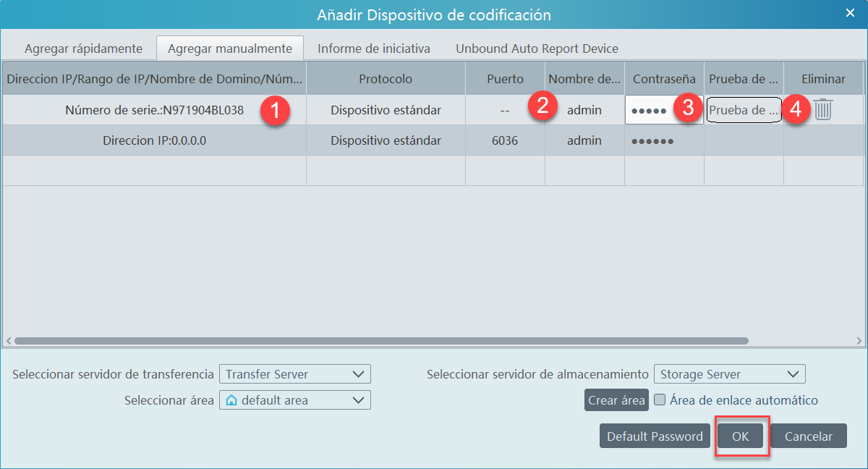The width and height of the screenshot is (868, 469).
Task: Expand the Transfer Server dropdown
Action: pos(294,374)
